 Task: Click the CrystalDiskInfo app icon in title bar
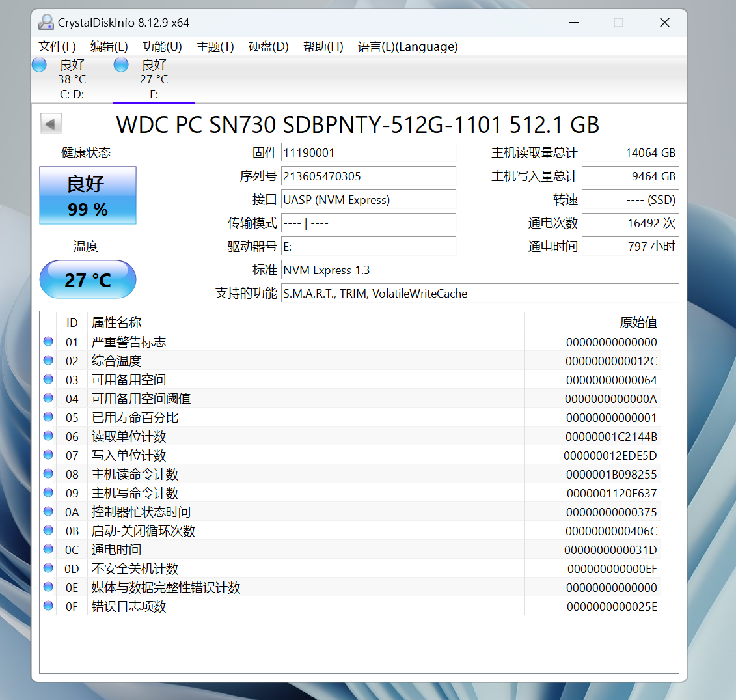[x=46, y=23]
